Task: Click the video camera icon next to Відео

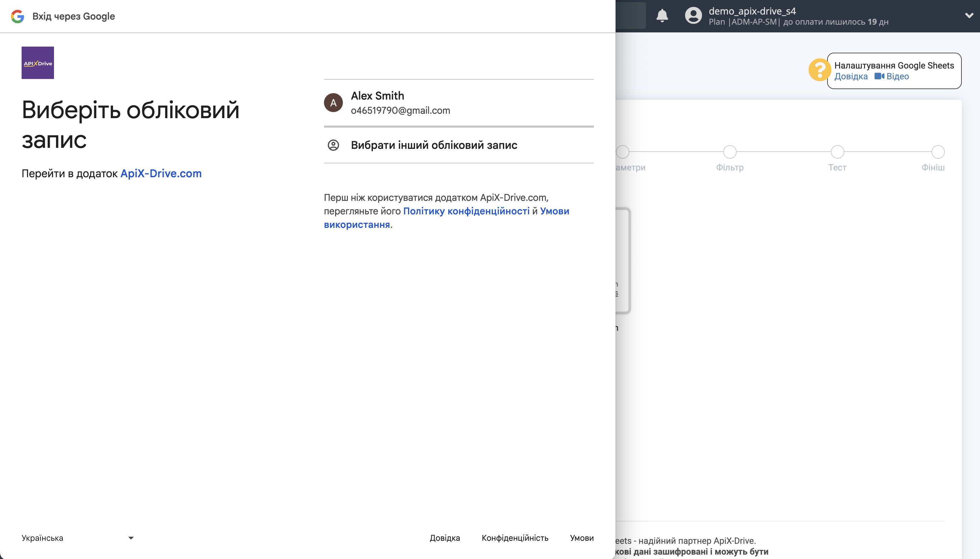Action: [x=879, y=76]
